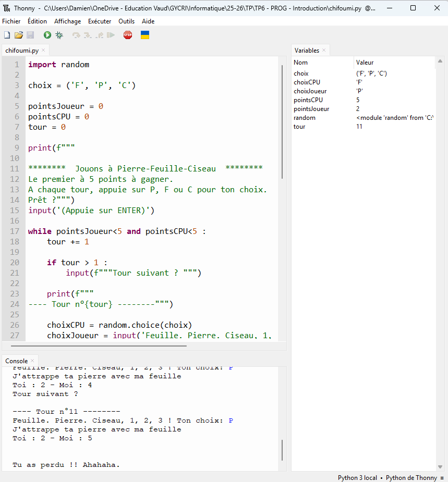Image resolution: width=448 pixels, height=482 pixels.
Task: Open the Outils menu
Action: pos(126,21)
